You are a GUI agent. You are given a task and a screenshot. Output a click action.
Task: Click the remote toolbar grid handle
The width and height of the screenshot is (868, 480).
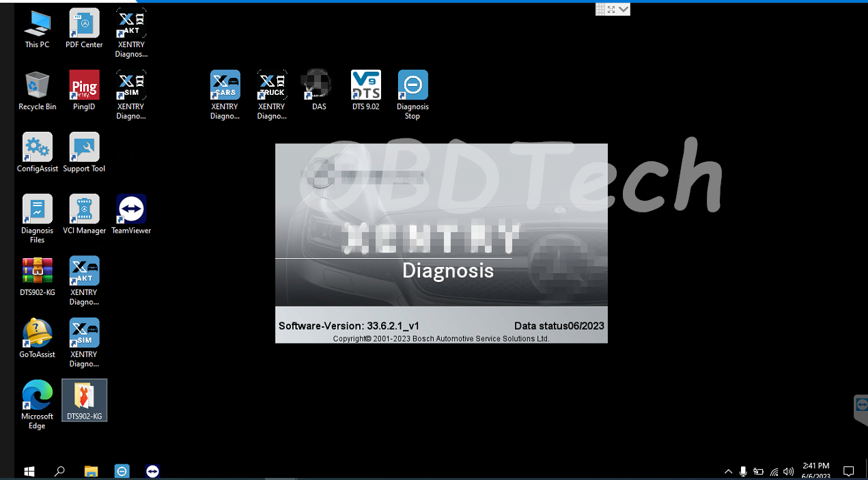(x=600, y=10)
